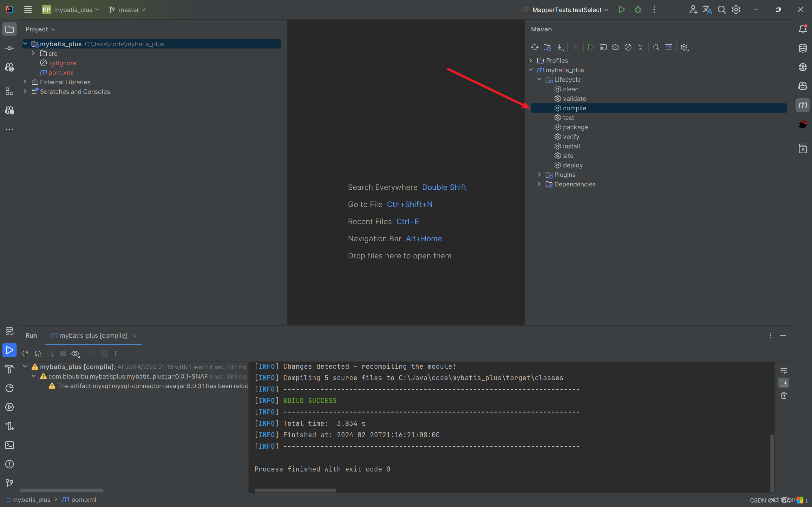
Task: Open the main hamburger menu
Action: [28, 10]
